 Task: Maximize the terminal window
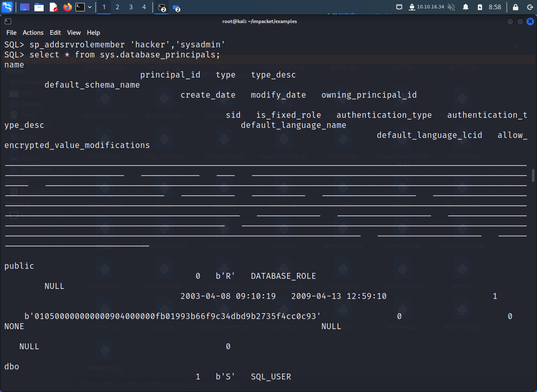pyautogui.click(x=520, y=21)
